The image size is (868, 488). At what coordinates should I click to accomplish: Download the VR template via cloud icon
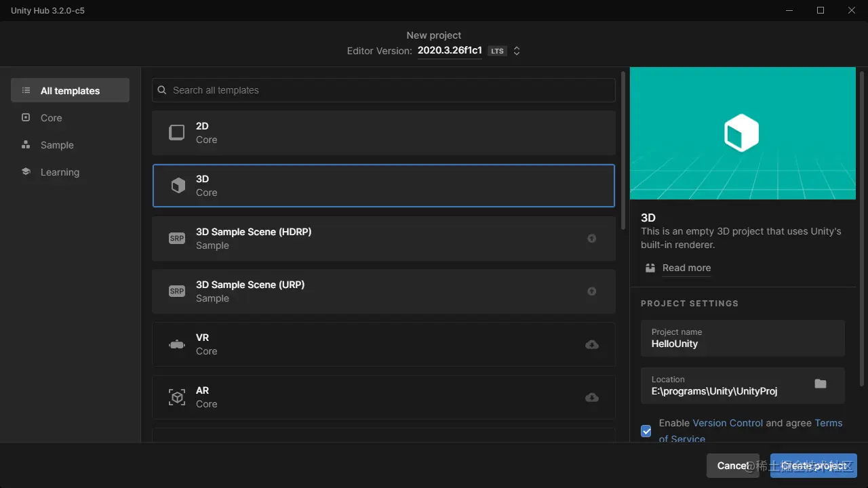coord(592,344)
